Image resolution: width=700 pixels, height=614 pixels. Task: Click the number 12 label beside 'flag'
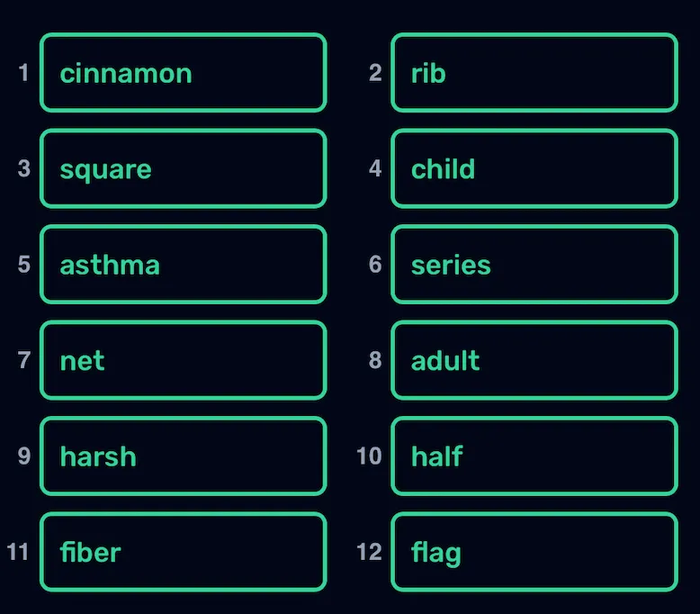point(370,552)
